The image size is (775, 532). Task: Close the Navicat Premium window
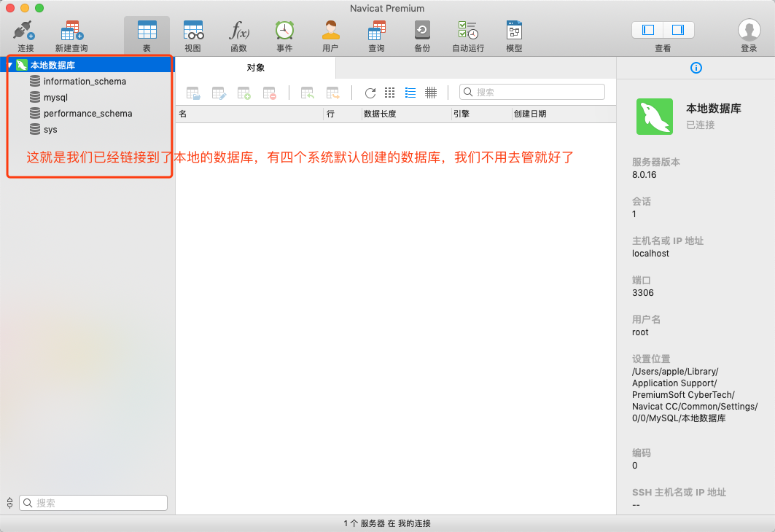coord(10,8)
